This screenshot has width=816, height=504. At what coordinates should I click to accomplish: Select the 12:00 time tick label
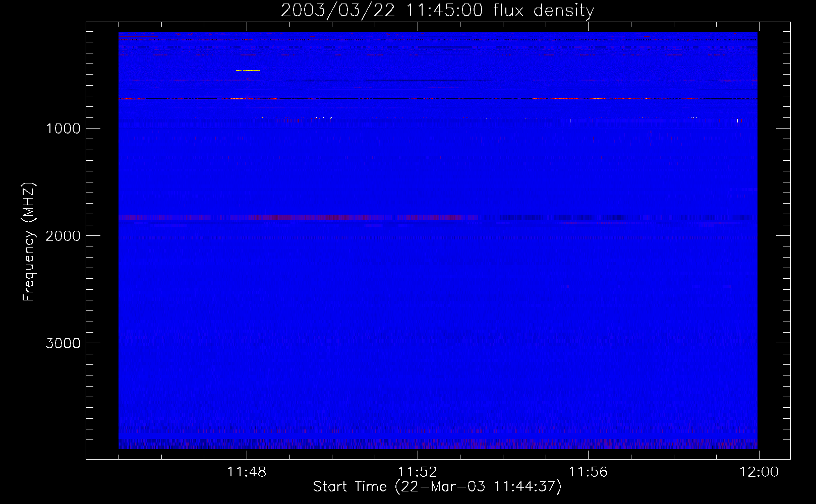tap(759, 472)
